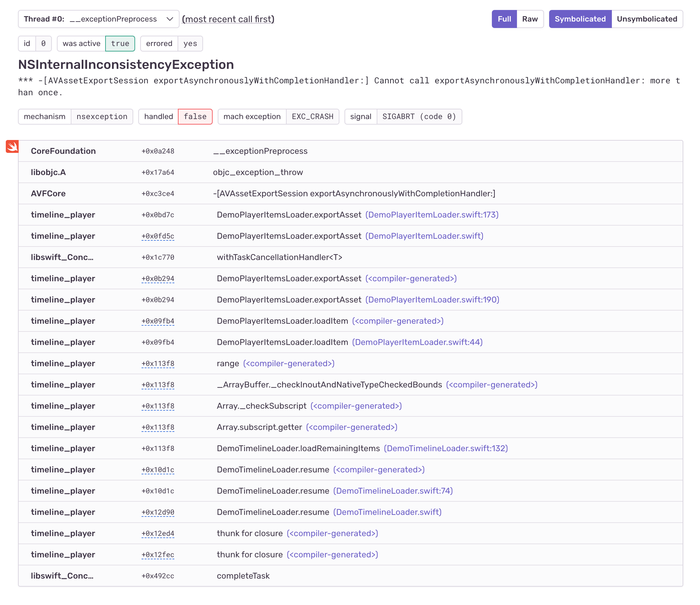Screen dimensions: 700x605
Task: Click the DemoPlayerItemLoader.swift:44 link
Action: [417, 342]
